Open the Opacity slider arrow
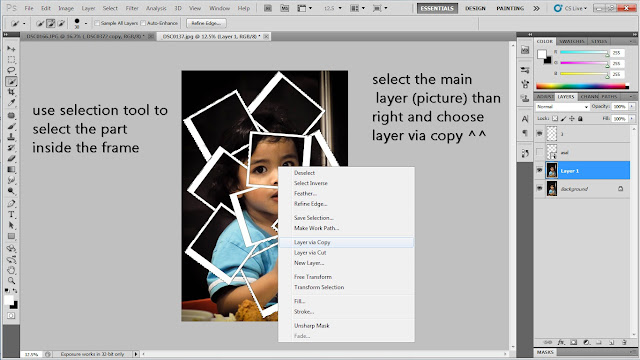 click(x=631, y=107)
